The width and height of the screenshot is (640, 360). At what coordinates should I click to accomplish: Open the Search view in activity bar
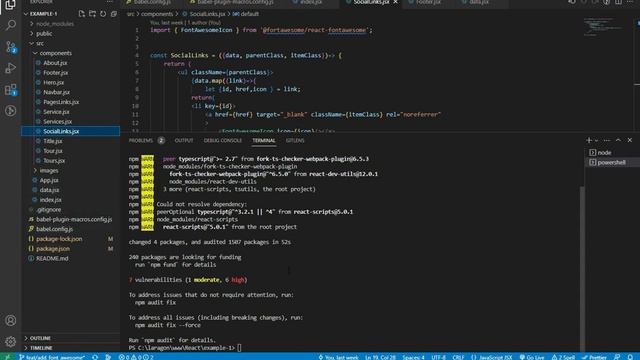pyautogui.click(x=11, y=25)
